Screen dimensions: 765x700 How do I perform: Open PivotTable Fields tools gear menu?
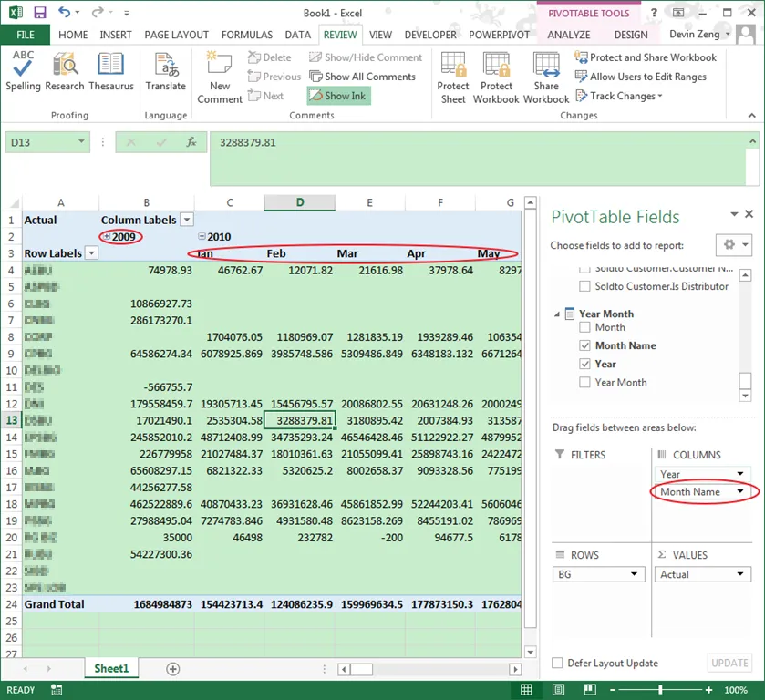tap(735, 245)
